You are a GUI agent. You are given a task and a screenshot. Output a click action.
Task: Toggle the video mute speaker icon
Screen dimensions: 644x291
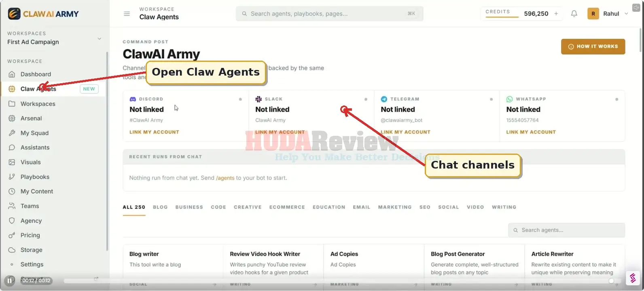pos(636,7)
